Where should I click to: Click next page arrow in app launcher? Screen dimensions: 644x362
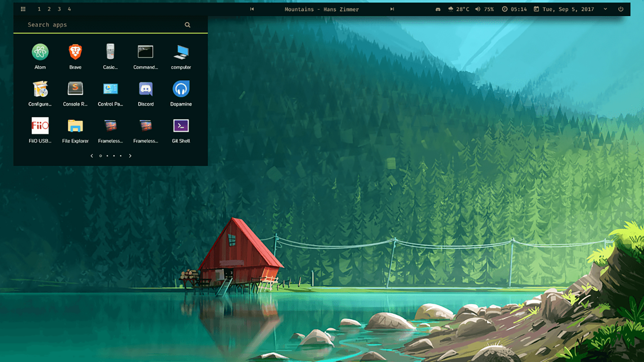point(130,156)
